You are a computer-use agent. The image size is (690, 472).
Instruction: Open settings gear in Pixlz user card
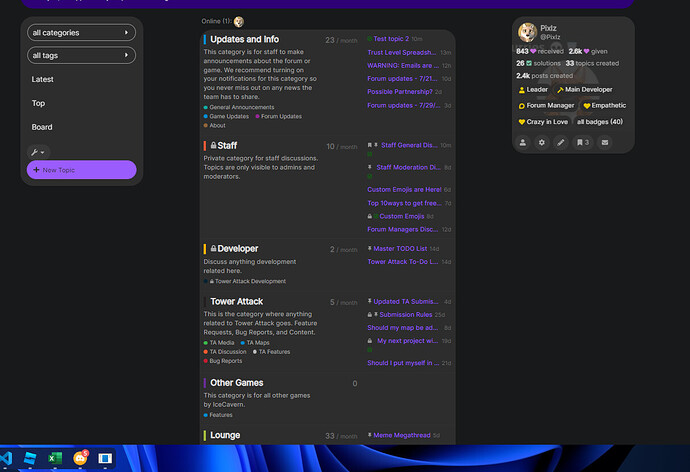point(543,142)
